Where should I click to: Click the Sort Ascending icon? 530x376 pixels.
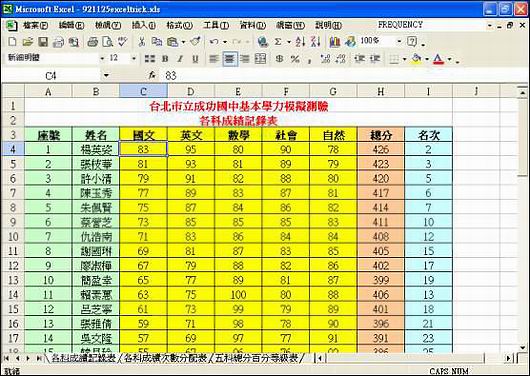pos(299,42)
